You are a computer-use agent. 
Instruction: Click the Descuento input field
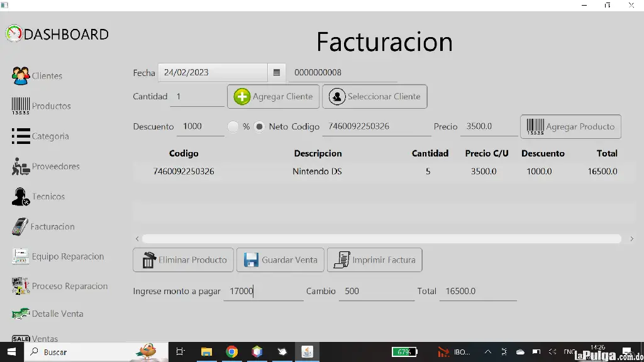point(201,126)
